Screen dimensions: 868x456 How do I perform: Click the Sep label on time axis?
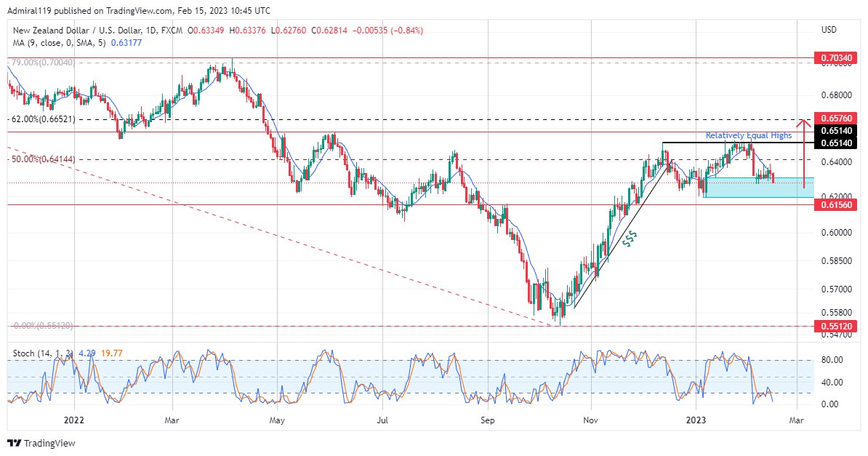coord(488,420)
